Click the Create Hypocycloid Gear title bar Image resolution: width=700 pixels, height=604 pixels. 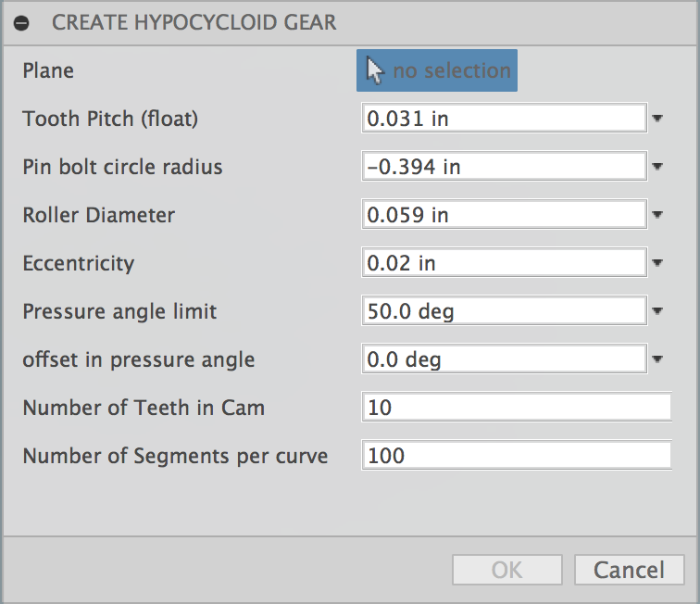click(370, 22)
